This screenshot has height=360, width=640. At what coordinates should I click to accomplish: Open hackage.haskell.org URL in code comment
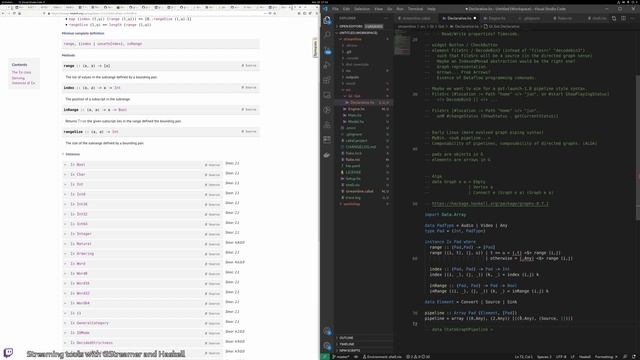[x=490, y=204]
